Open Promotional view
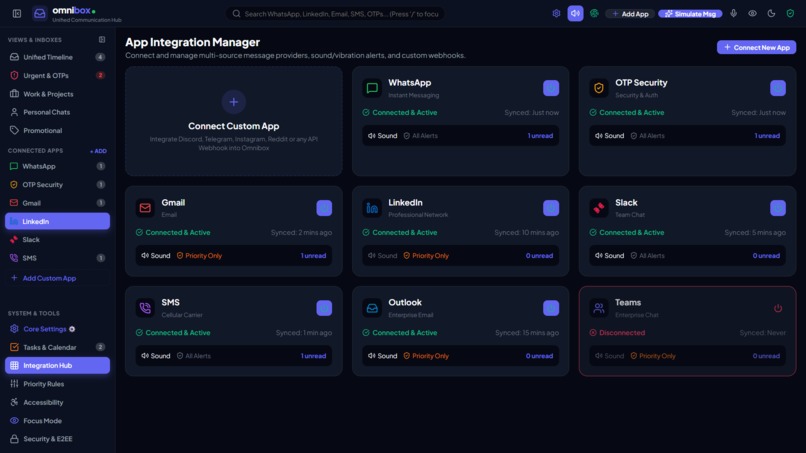Image resolution: width=806 pixels, height=453 pixels. [x=57, y=131]
